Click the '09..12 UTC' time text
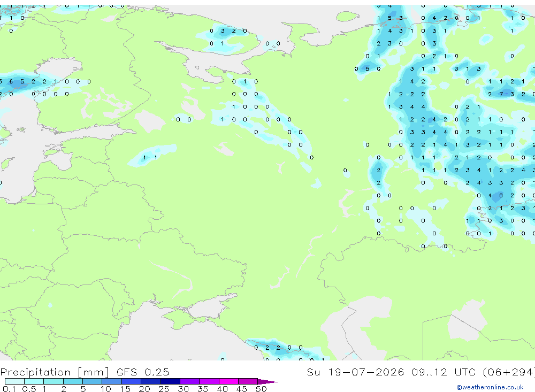Screen dimensions: 535x392 pos(443,372)
